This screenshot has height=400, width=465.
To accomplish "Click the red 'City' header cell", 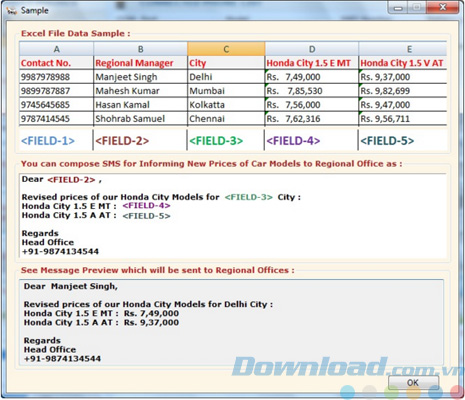I will (x=226, y=63).
